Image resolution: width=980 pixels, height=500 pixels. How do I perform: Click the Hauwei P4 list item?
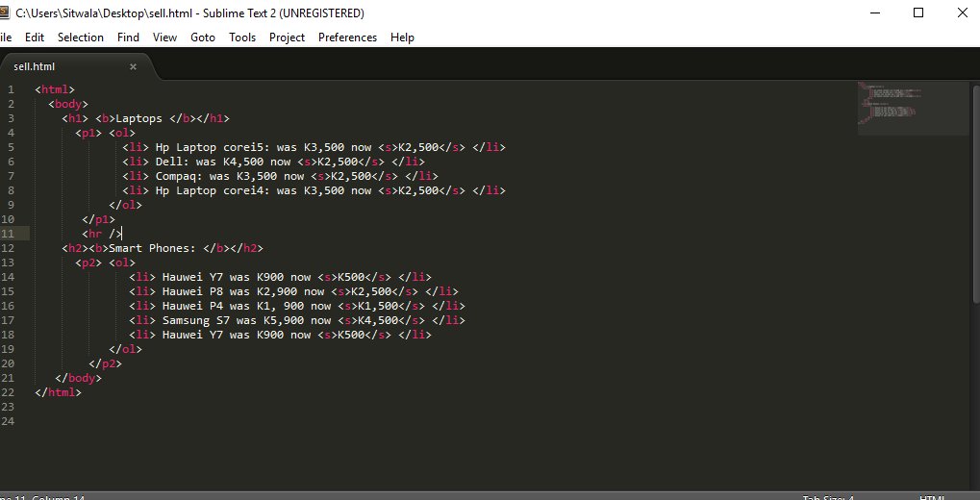(297, 306)
